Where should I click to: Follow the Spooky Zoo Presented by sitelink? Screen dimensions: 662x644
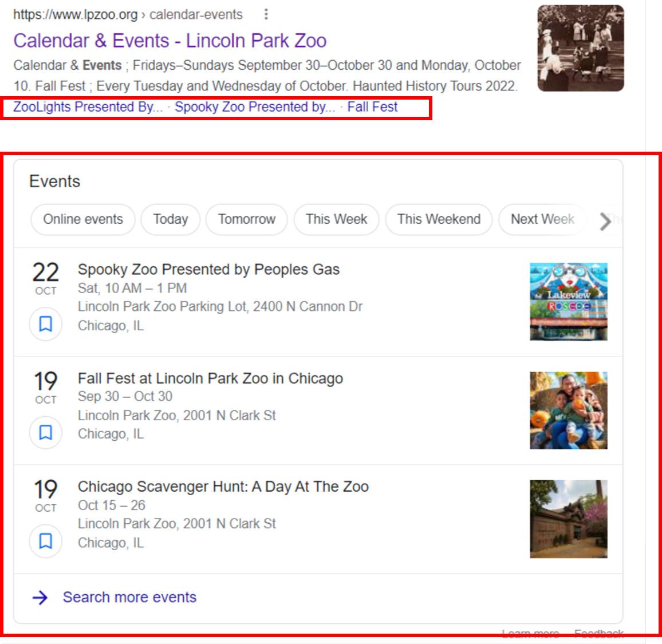255,107
